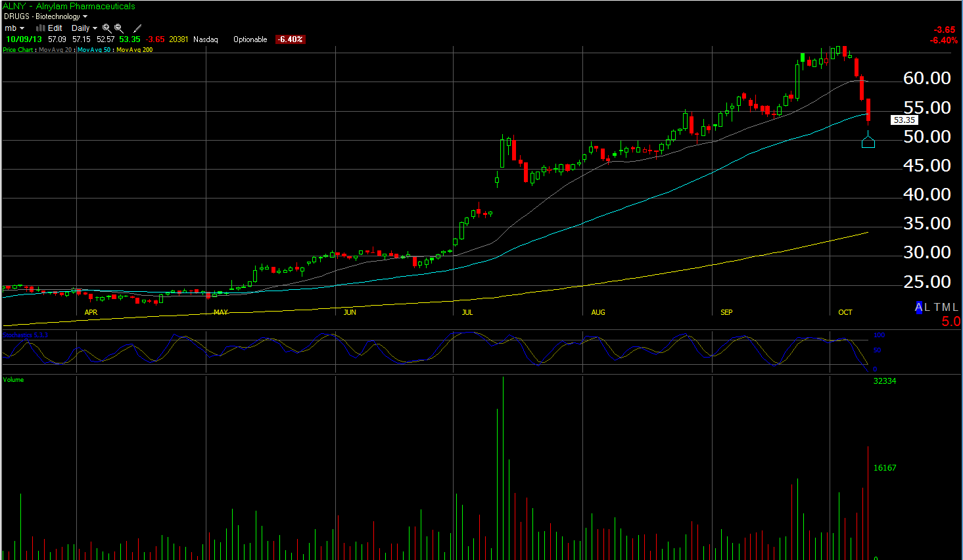Image resolution: width=963 pixels, height=560 pixels.
Task: Click the Price Chart legend label
Action: point(18,50)
